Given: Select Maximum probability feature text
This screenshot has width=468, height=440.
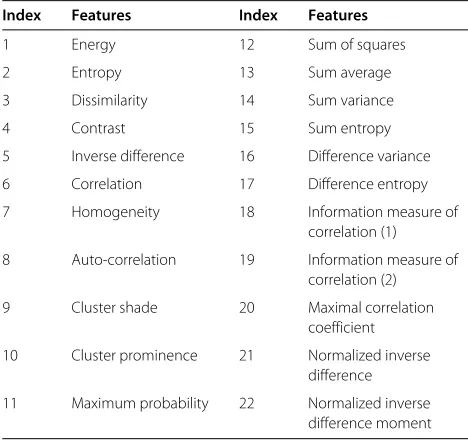Looking at the screenshot, I should click(140, 404).
